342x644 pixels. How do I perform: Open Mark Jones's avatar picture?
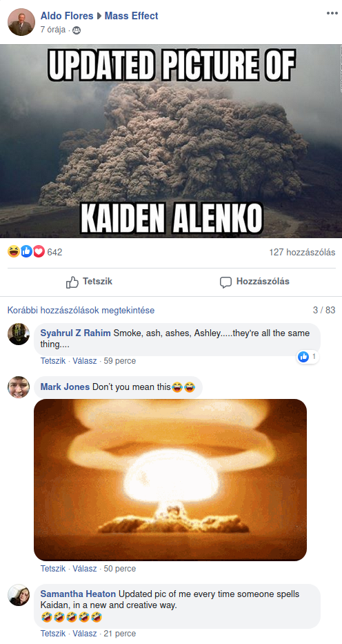19,387
